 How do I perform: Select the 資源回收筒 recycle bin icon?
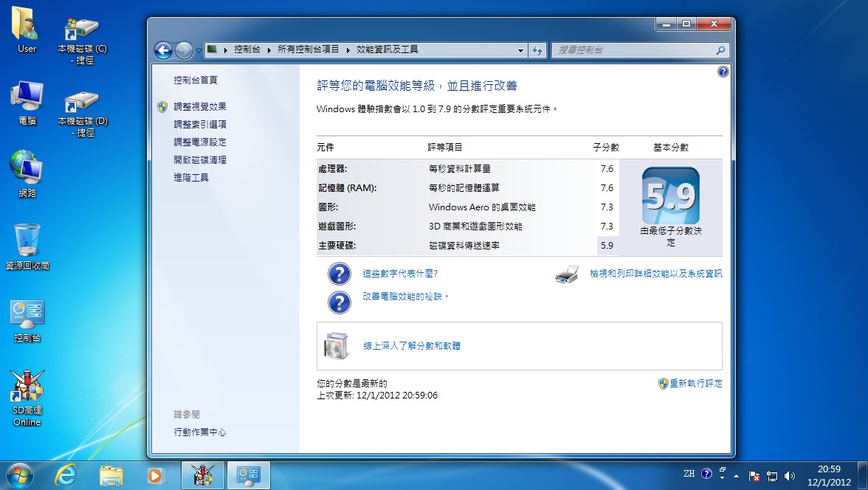point(27,246)
